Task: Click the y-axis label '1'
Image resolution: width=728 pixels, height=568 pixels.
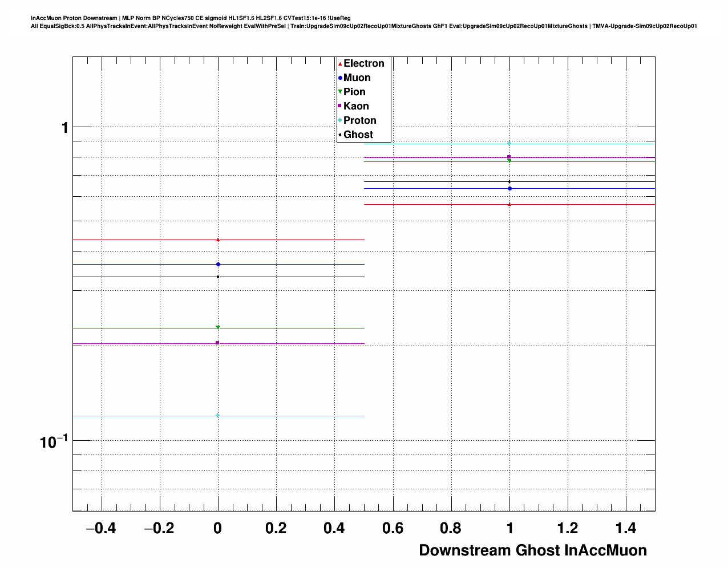Action: [x=64, y=128]
